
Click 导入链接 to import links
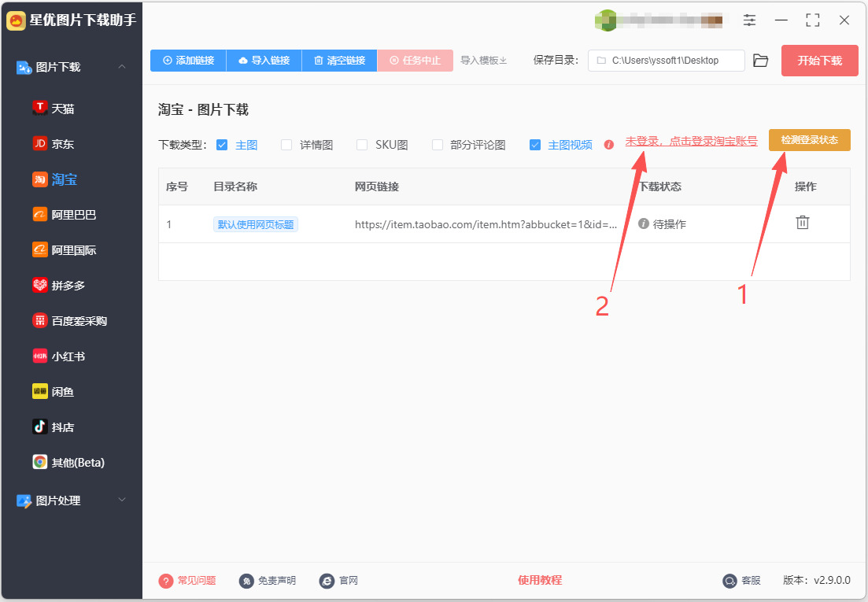264,61
